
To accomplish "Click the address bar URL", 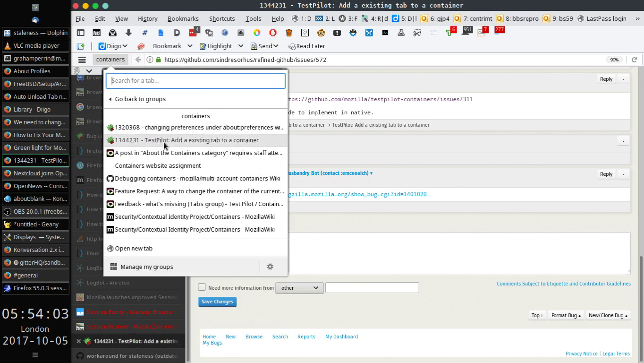I will coord(246,60).
